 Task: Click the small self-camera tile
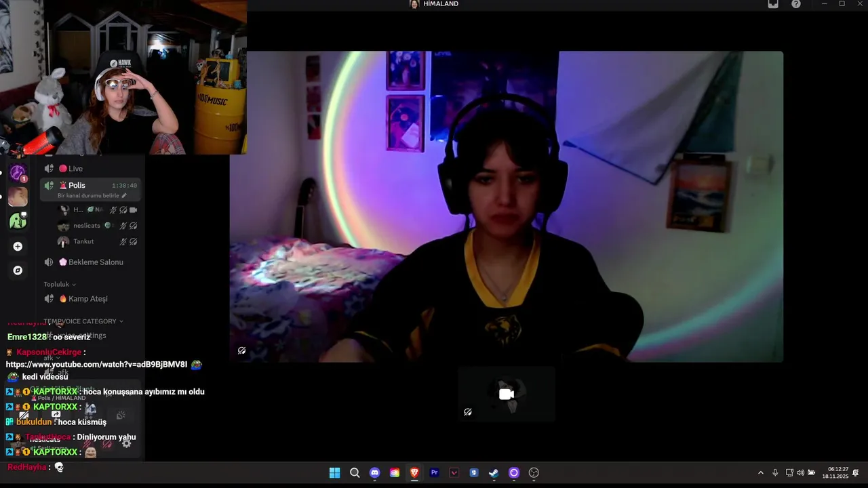coord(506,394)
